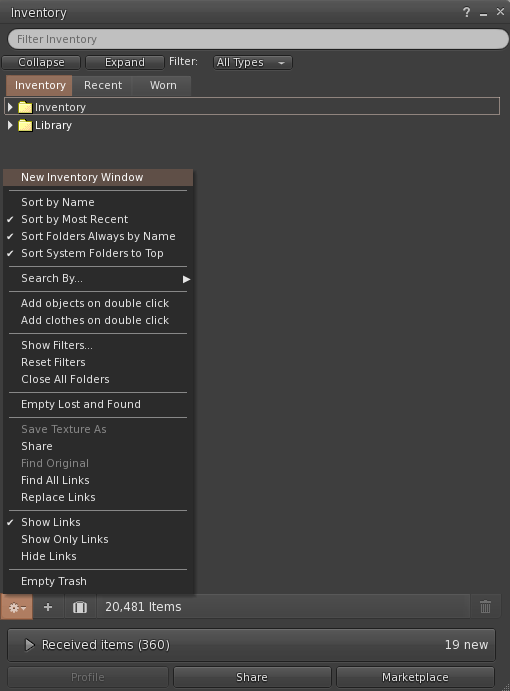Click the Inventory folder icon
The height and width of the screenshot is (691, 510).
pyautogui.click(x=25, y=107)
